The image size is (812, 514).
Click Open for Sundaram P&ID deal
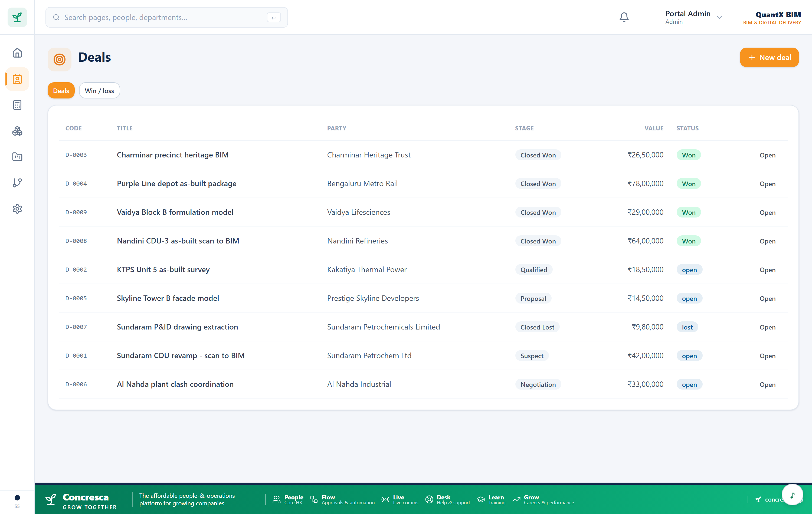pos(767,327)
